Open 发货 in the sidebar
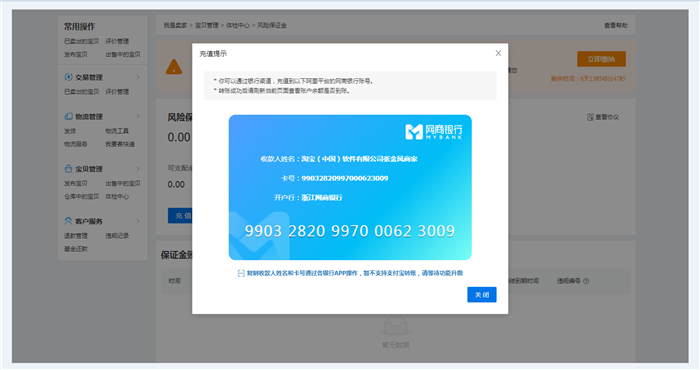This screenshot has width=700, height=370. (x=70, y=131)
